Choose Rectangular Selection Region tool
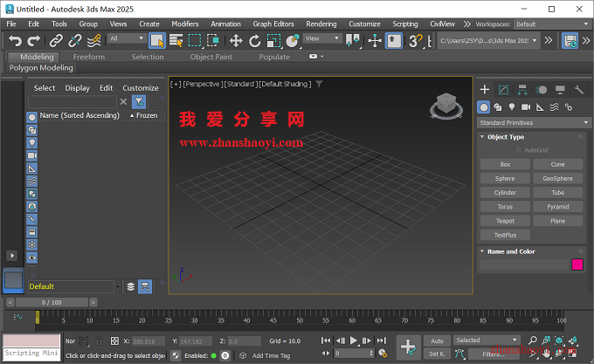Image resolution: width=594 pixels, height=364 pixels. click(195, 40)
